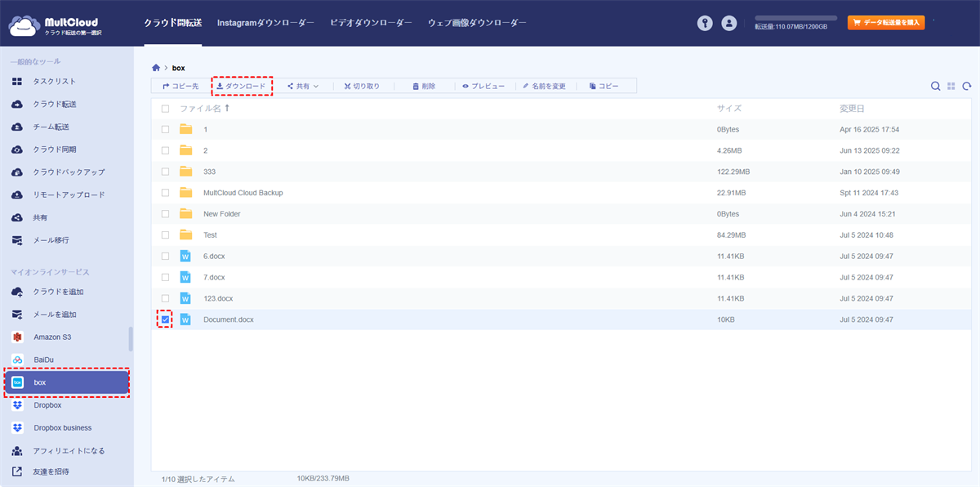Click the アフィリエイトになる icon
The width and height of the screenshot is (980, 487).
coord(17,450)
